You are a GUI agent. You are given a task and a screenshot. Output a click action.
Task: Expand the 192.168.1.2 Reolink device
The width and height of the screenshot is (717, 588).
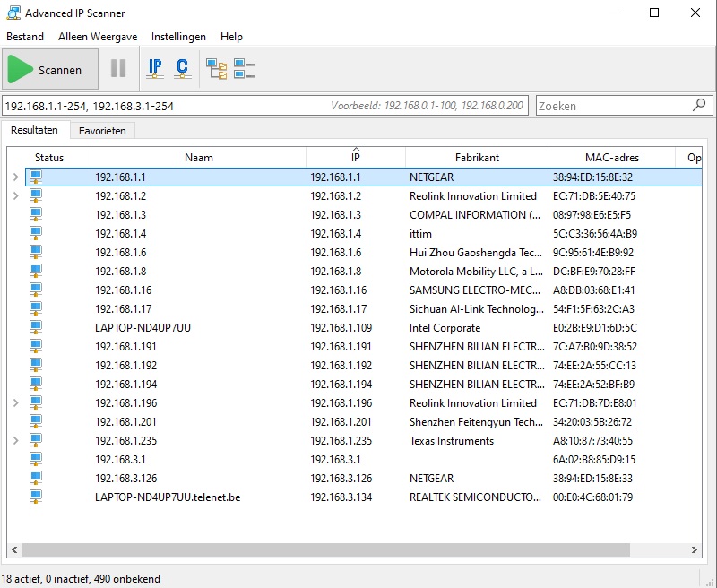[15, 196]
